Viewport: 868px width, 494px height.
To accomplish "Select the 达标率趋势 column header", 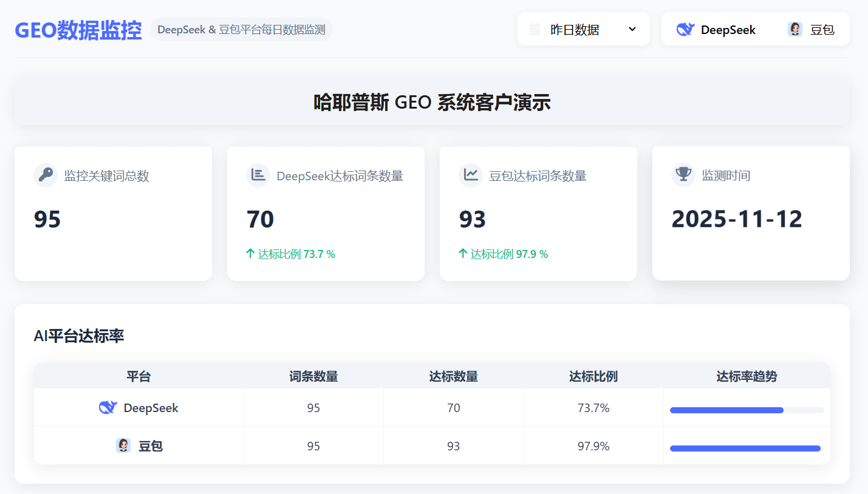I will [747, 376].
